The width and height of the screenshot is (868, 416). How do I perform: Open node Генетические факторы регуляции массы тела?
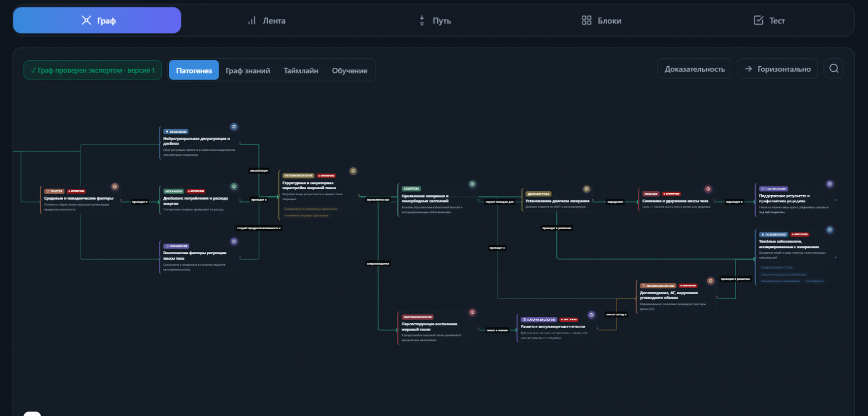tap(200, 257)
